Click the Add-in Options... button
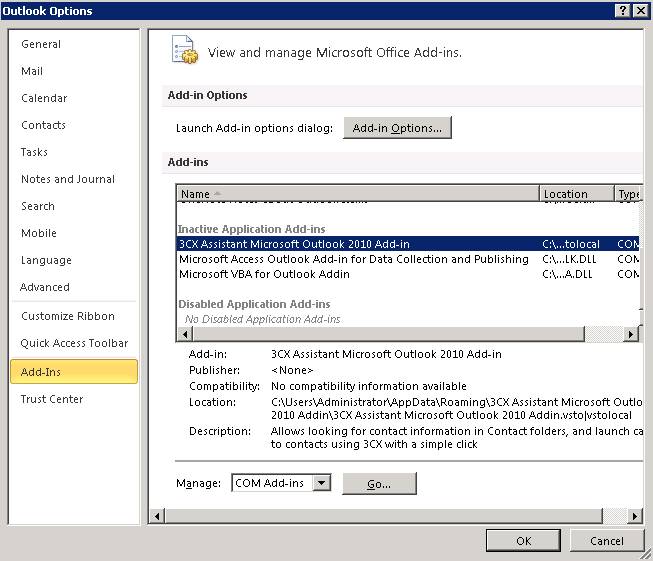 (397, 128)
